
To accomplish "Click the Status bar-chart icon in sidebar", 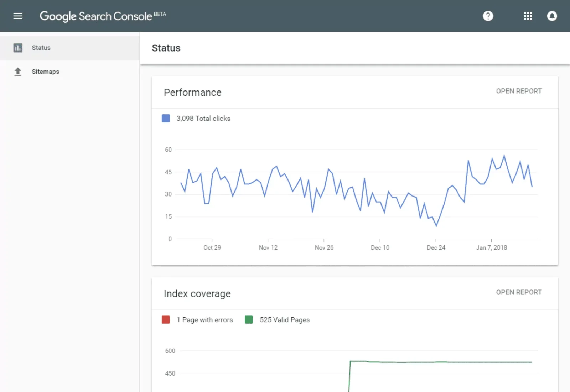I will click(18, 48).
